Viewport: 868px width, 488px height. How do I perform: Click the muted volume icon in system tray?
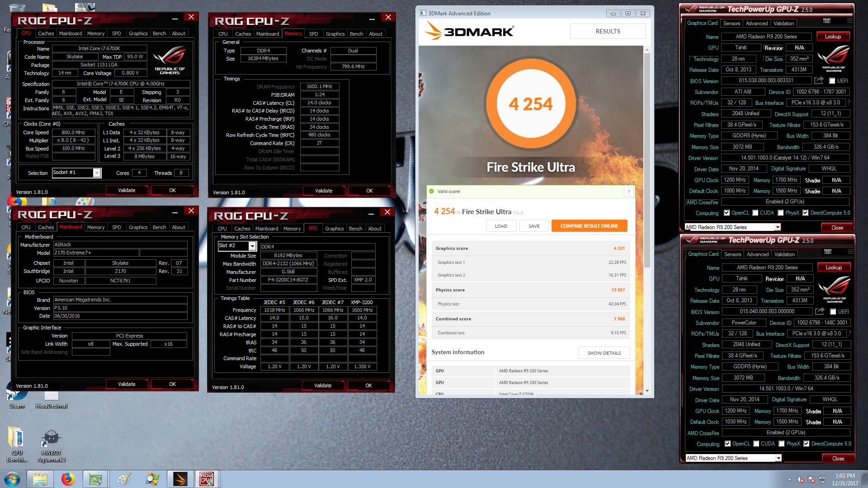[x=801, y=479]
